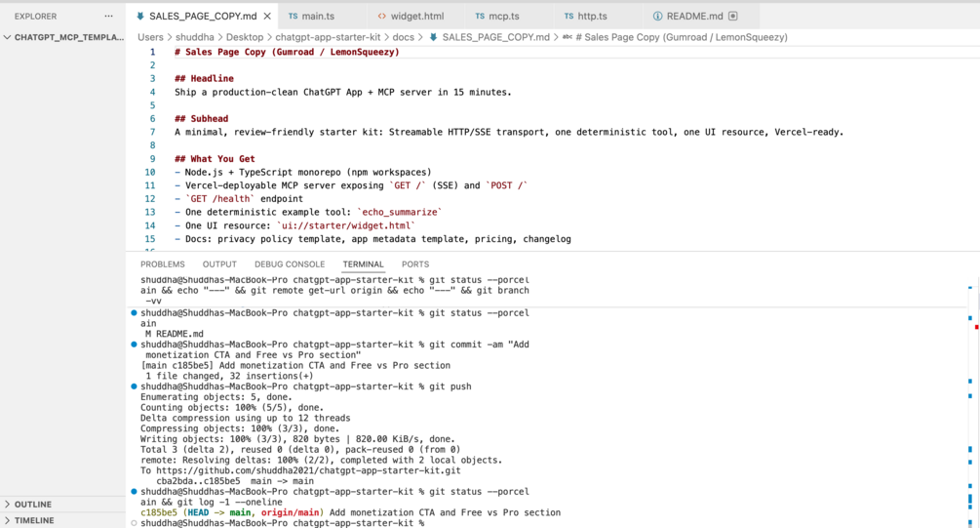Open the PROBLEMS panel tab
The width and height of the screenshot is (980, 528).
pyautogui.click(x=163, y=264)
